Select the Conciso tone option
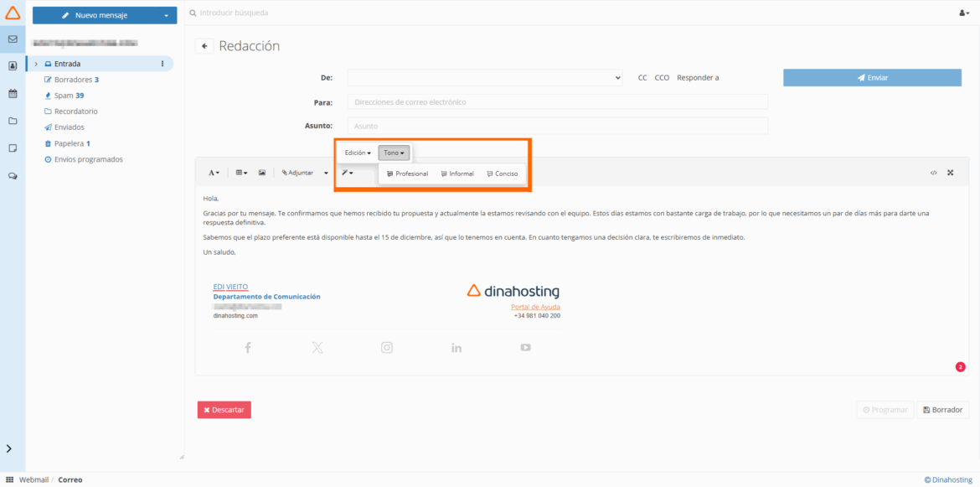The width and height of the screenshot is (980, 487). pyautogui.click(x=503, y=173)
